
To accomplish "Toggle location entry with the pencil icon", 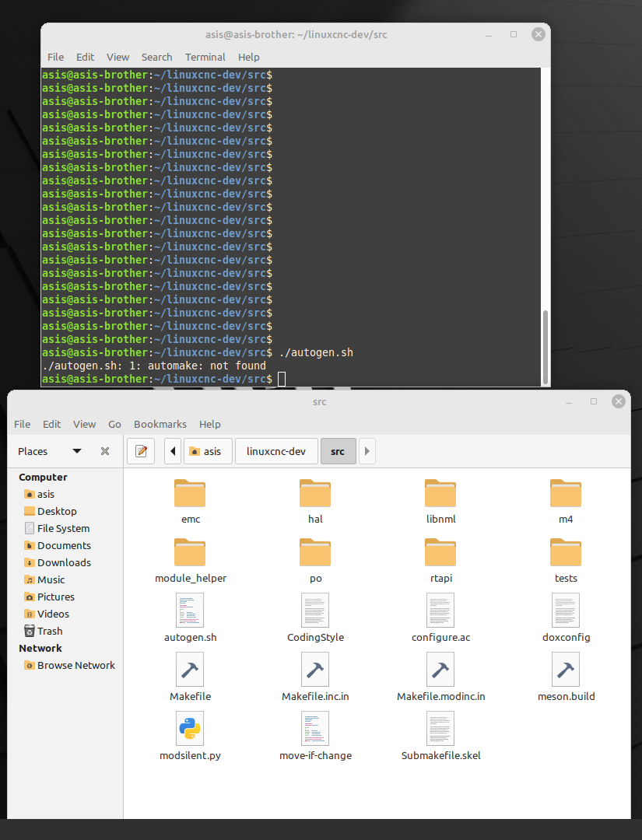I will coord(141,451).
